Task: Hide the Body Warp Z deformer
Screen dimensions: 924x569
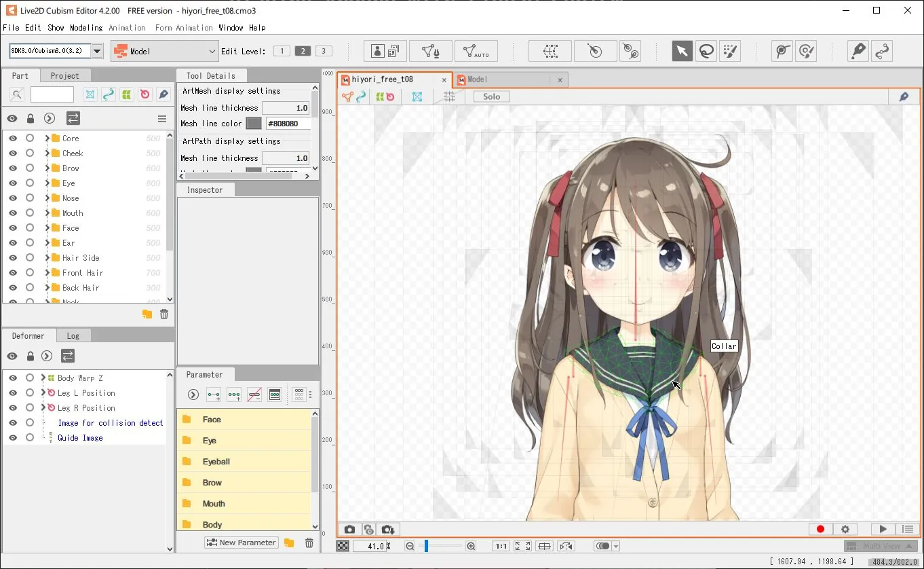Action: point(13,378)
